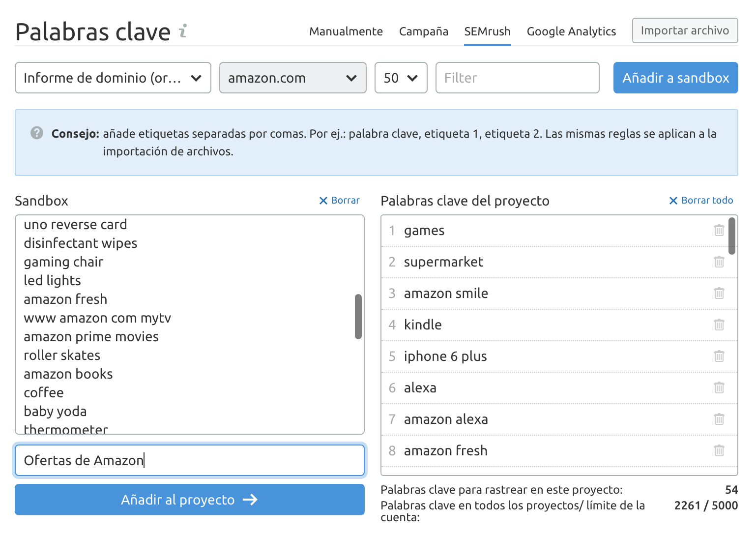756x534 pixels.
Task: Click into the Filter text field
Action: point(517,78)
